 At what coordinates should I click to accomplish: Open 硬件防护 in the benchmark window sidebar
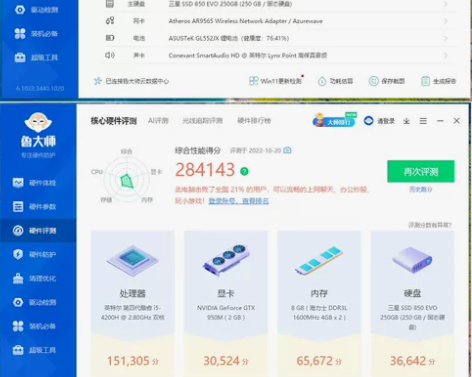pos(34,254)
